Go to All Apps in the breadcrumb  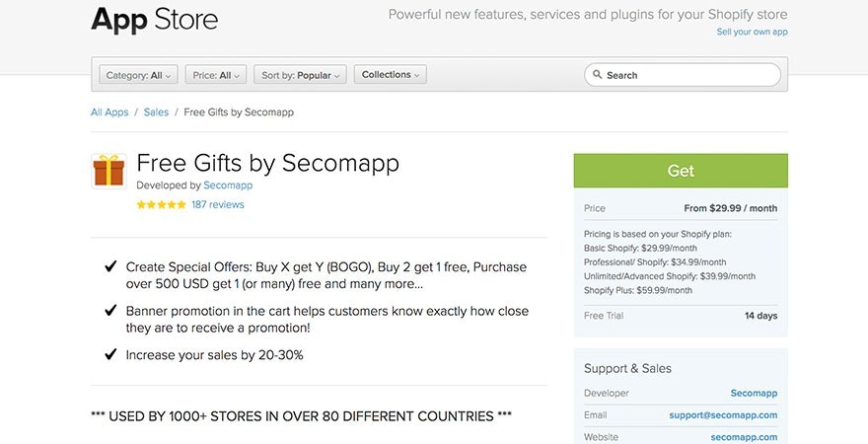[x=109, y=112]
